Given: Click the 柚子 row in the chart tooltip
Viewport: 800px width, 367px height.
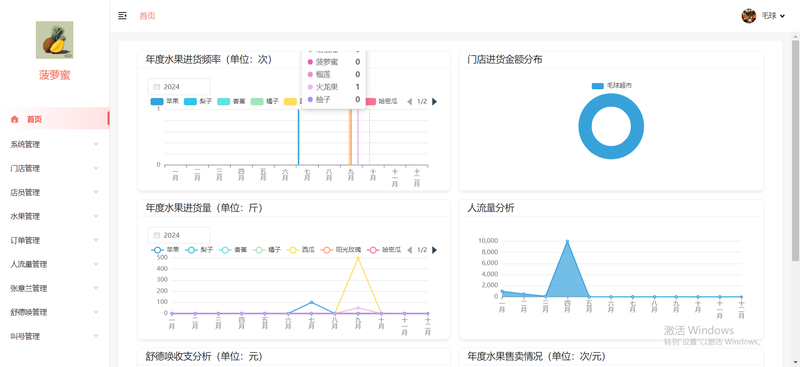Looking at the screenshot, I should pyautogui.click(x=334, y=100).
